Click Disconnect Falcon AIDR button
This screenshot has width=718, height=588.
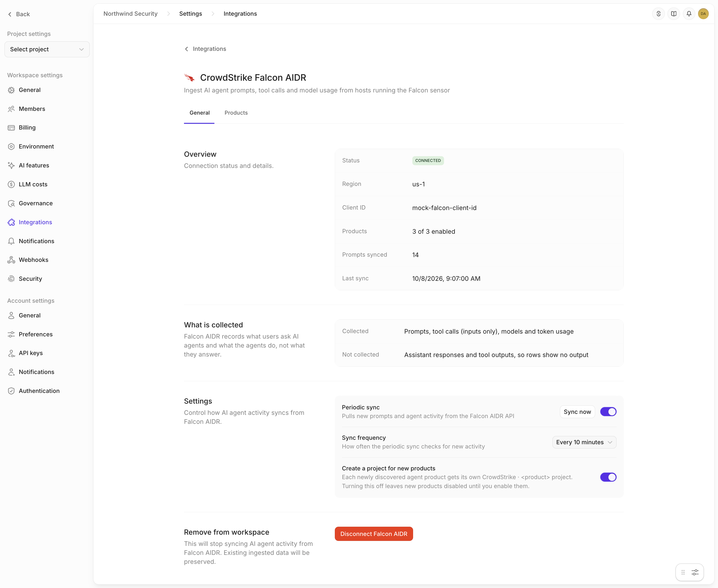(x=374, y=534)
